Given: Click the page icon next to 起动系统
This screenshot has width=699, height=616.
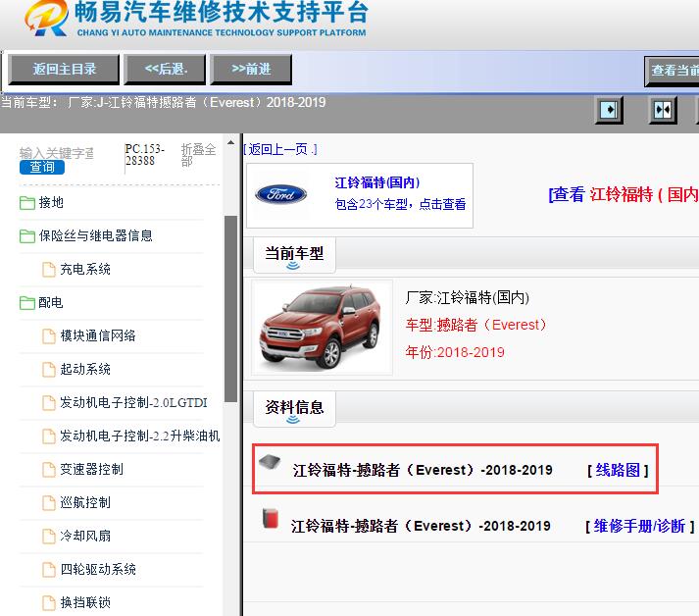Looking at the screenshot, I should 49,370.
